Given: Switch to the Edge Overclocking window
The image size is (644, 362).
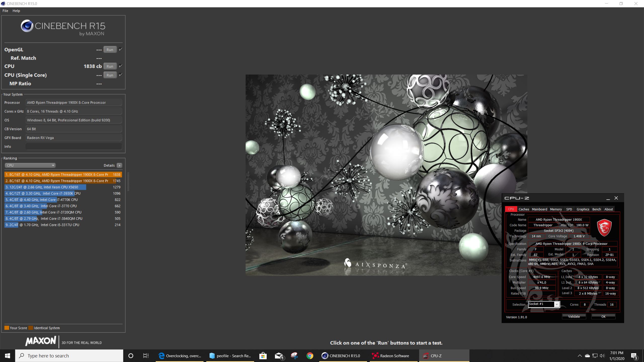Looking at the screenshot, I should point(180,356).
